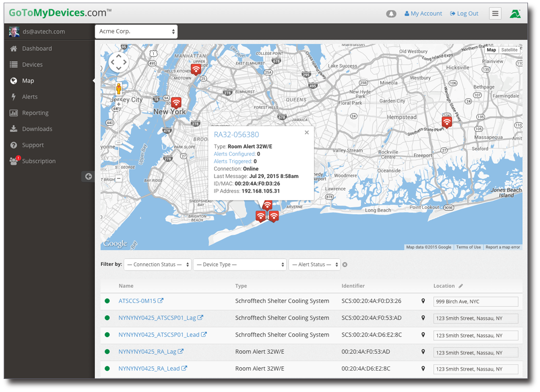Screen dimensions: 540x392
Task: Click the pencil edit icon beside Location
Action: click(x=461, y=286)
